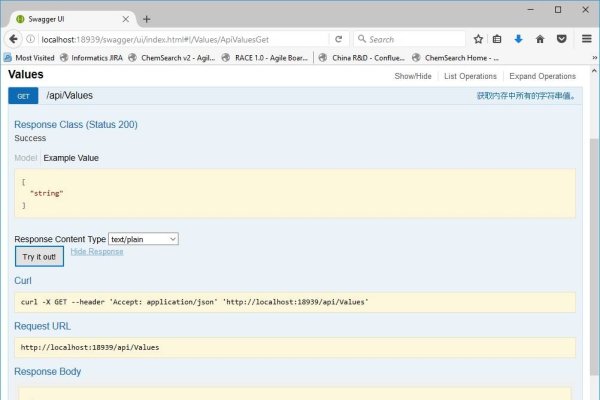
Task: Collapse the /api/Values operation path
Action: click(70, 95)
